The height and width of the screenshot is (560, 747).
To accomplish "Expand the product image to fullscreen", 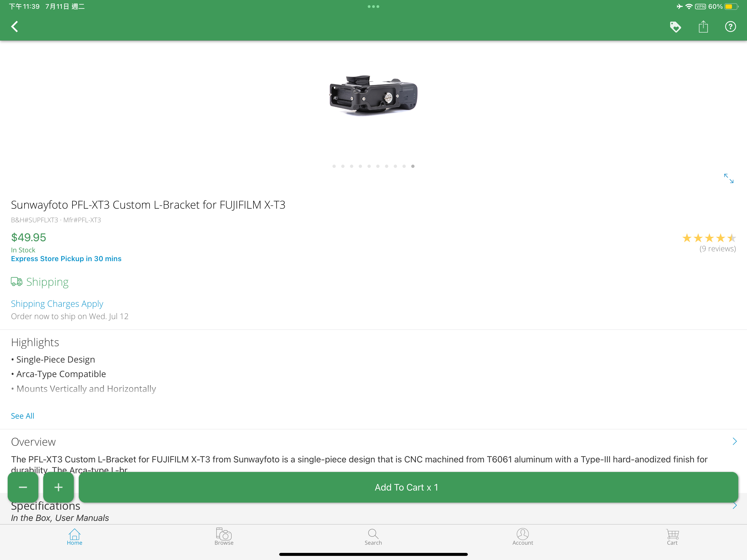I will coord(728,178).
